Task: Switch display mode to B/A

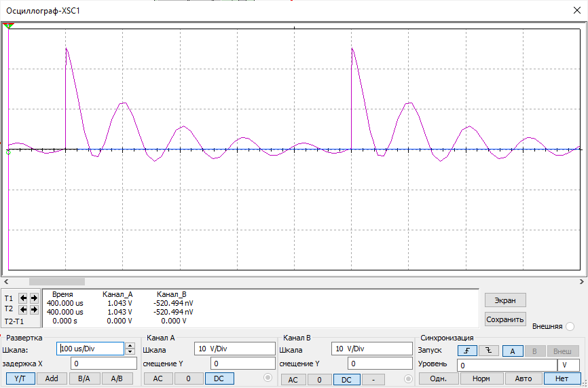Action: tap(84, 378)
